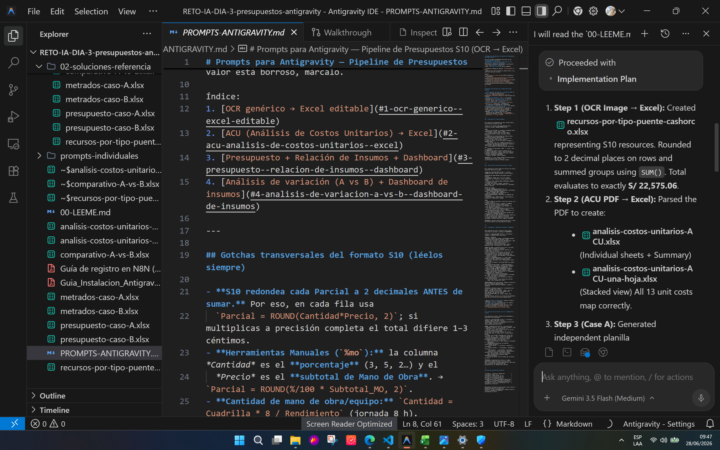Open Run and Debug view
Viewport: 720px width, 450px height.
click(x=13, y=117)
